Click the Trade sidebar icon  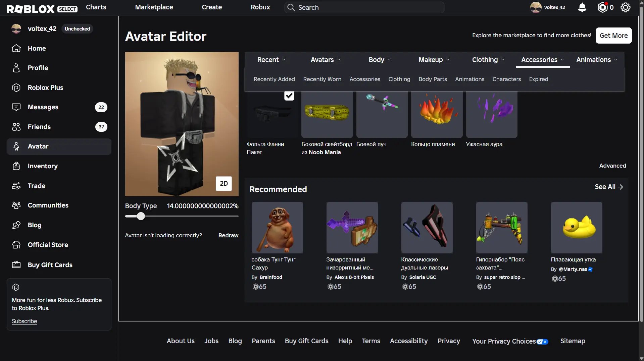(x=16, y=186)
